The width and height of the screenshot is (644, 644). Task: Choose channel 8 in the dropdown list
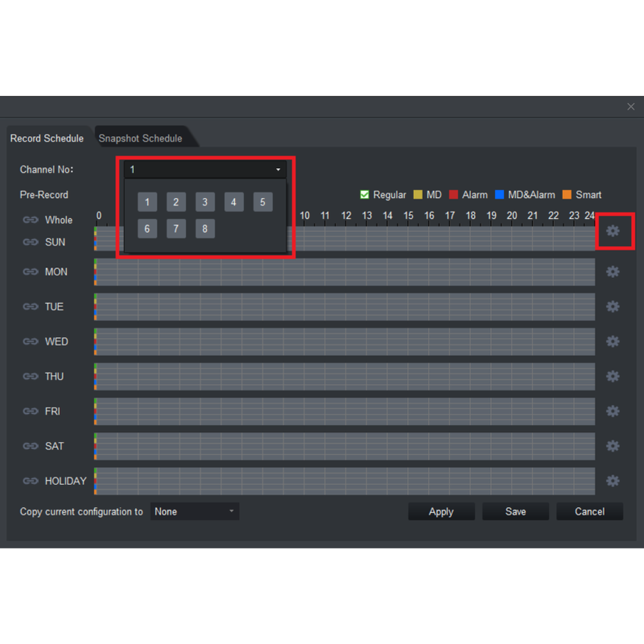click(x=205, y=229)
